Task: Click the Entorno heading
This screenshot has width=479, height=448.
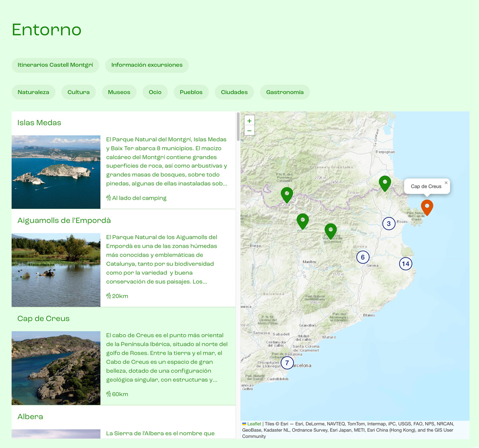Action: coord(47,30)
